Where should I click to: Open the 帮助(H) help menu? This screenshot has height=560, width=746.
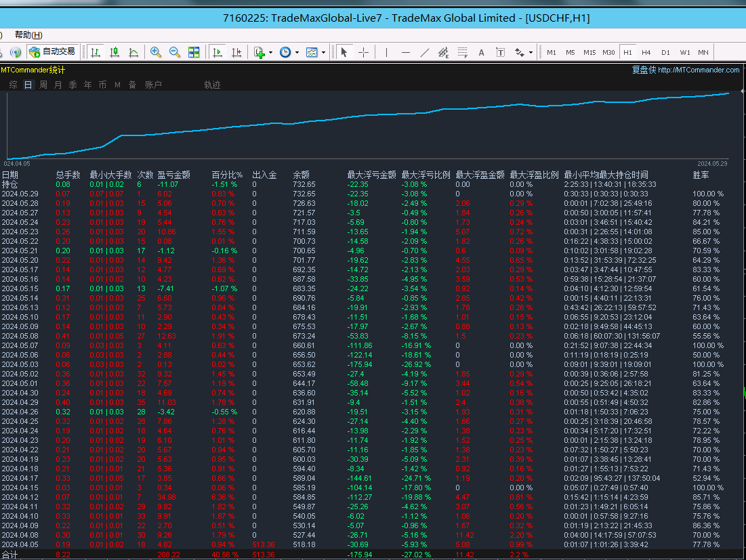pos(28,35)
